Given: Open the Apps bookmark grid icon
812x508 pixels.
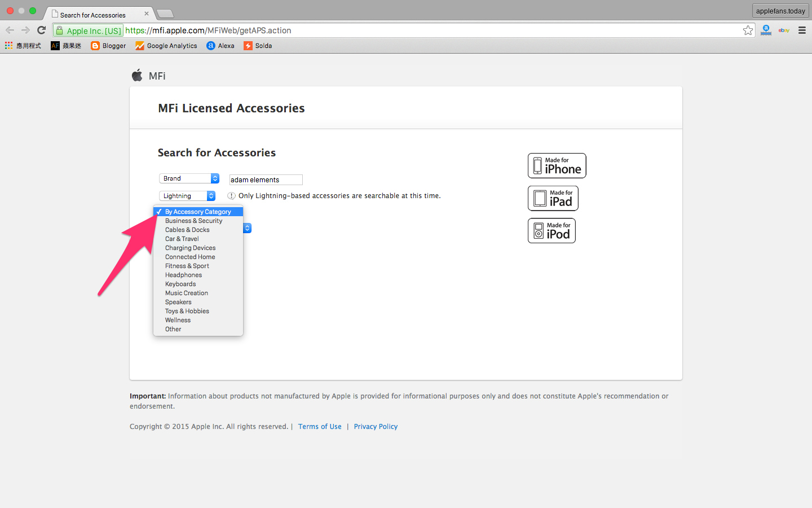Looking at the screenshot, I should click(8, 46).
